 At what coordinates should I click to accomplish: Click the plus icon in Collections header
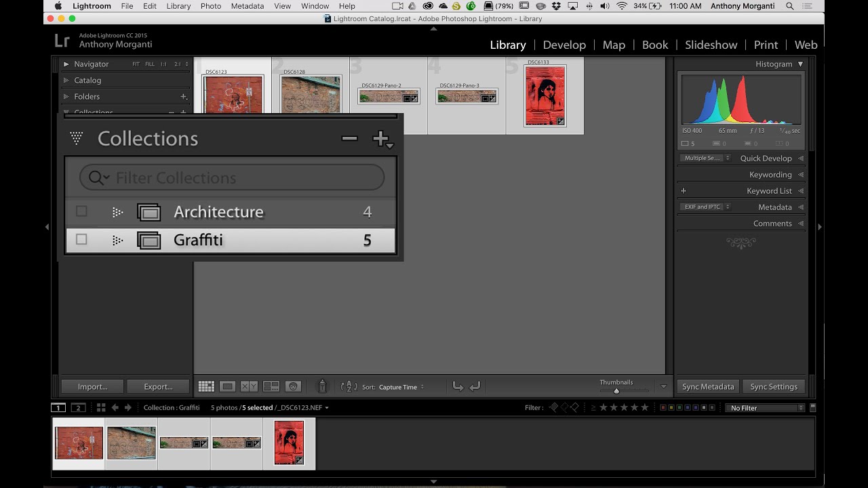click(x=382, y=140)
